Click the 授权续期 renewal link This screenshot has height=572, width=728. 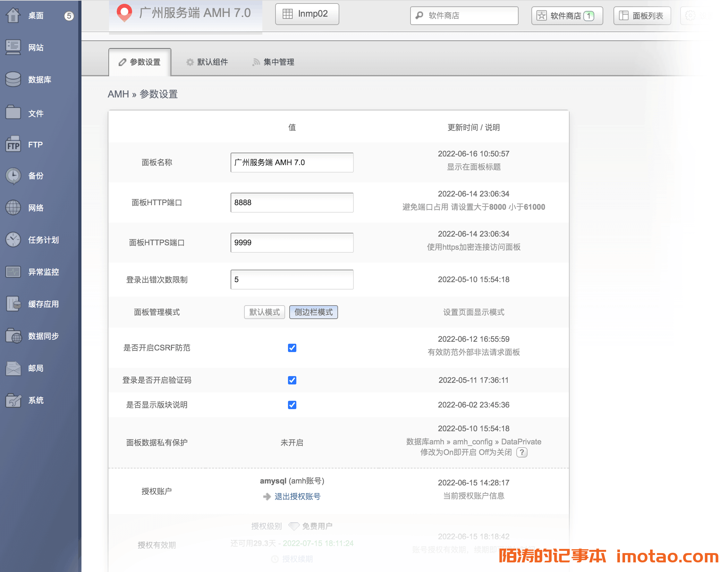tap(298, 559)
